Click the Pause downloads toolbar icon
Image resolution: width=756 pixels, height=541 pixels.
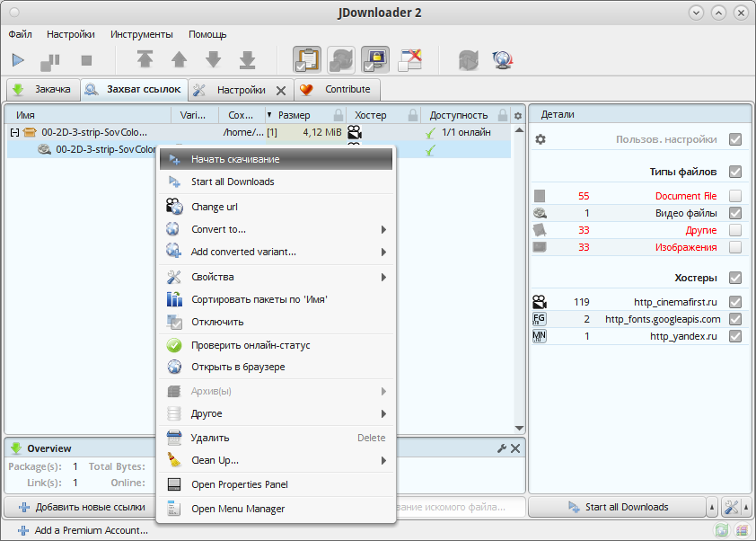50,61
